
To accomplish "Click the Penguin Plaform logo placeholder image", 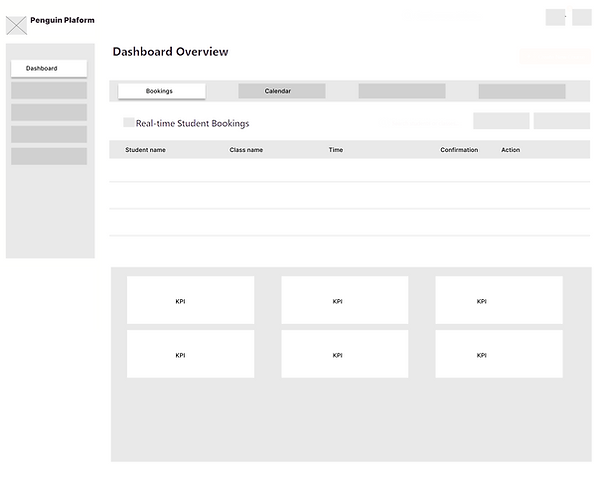I will pos(16,26).
